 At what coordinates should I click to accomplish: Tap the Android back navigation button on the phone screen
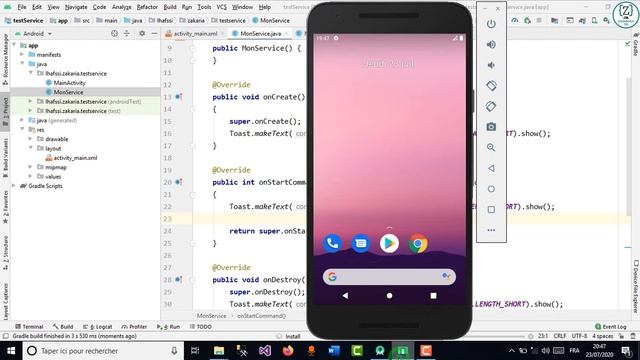[345, 296]
